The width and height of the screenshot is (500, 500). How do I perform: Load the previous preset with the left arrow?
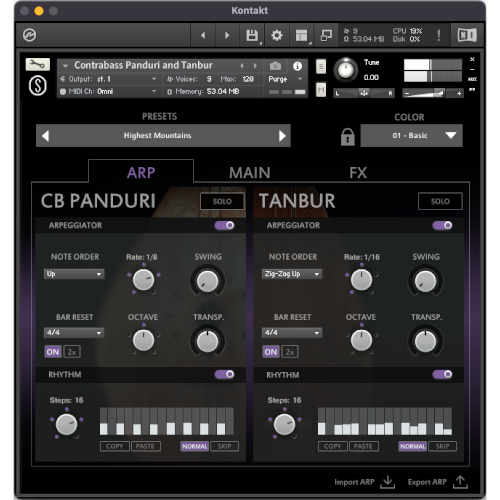[x=46, y=136]
